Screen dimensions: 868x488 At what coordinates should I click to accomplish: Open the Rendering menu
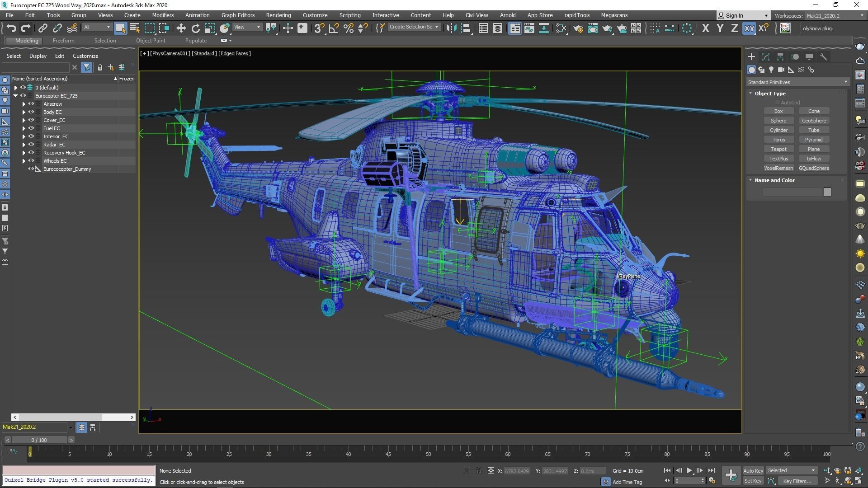pyautogui.click(x=278, y=15)
